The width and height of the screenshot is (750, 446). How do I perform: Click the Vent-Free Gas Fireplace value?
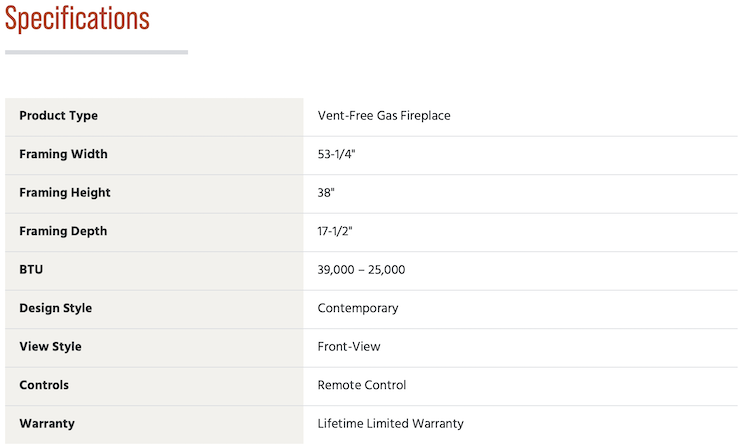point(384,116)
